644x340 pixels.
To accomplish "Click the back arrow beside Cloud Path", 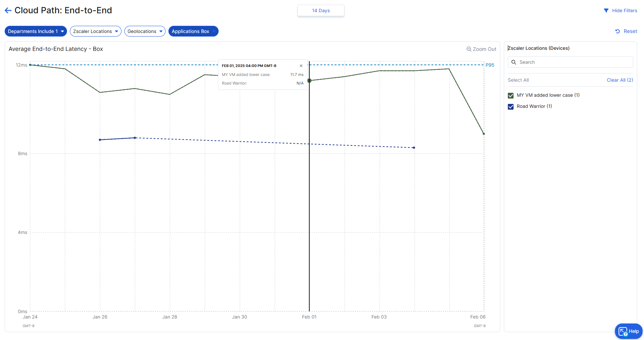I will (x=8, y=10).
